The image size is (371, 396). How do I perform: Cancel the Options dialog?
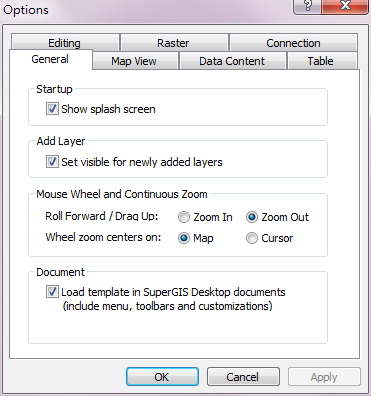tap(243, 377)
